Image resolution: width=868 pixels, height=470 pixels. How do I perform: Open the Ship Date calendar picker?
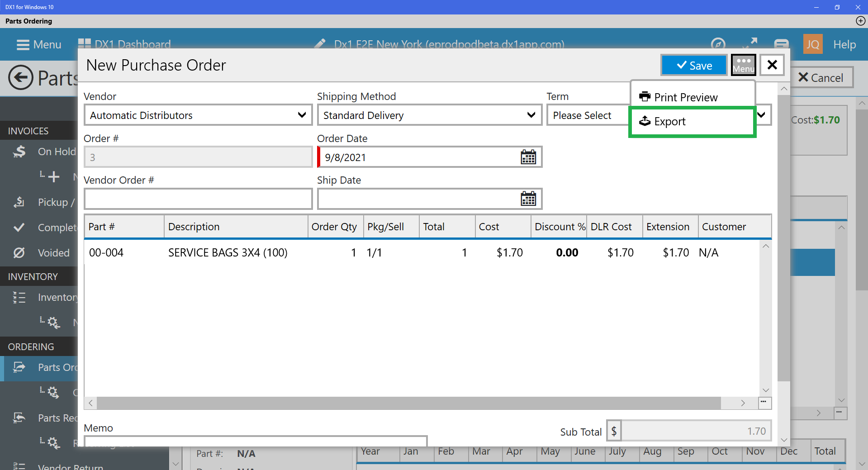tap(528, 199)
